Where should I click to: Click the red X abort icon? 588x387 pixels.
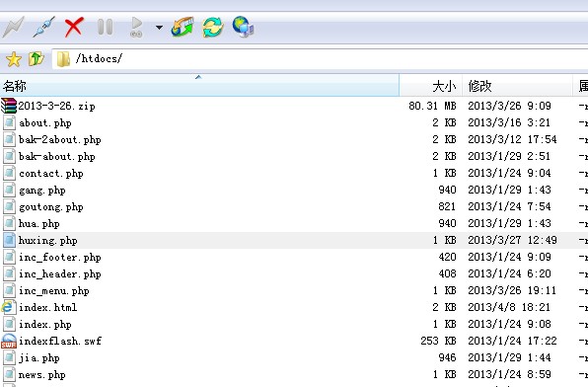click(x=74, y=28)
